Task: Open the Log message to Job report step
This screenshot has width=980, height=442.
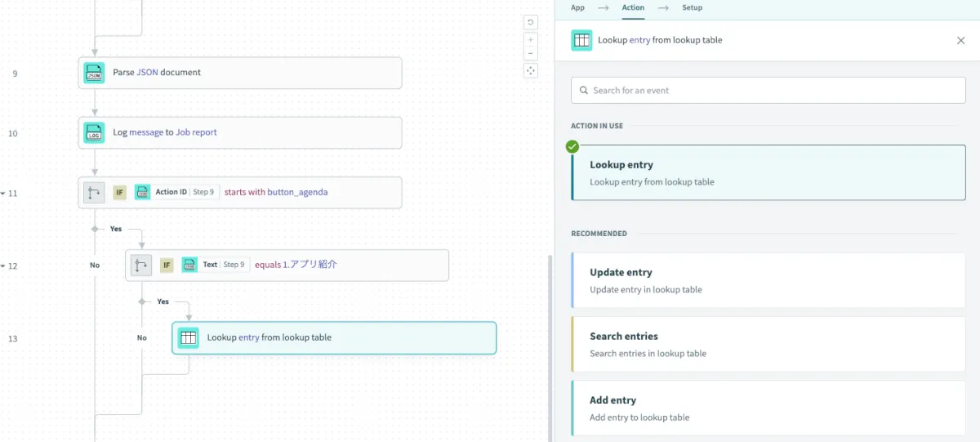Action: [x=240, y=132]
